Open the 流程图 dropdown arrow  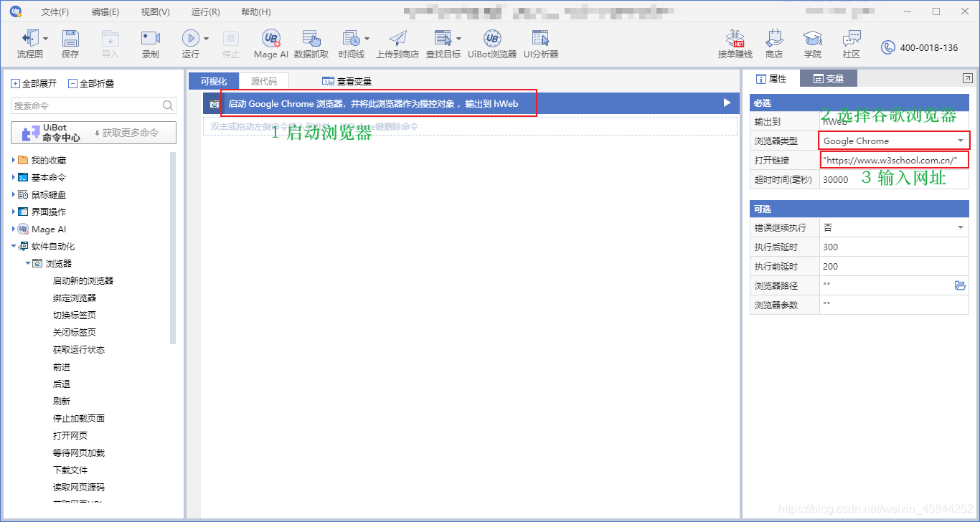click(46, 39)
